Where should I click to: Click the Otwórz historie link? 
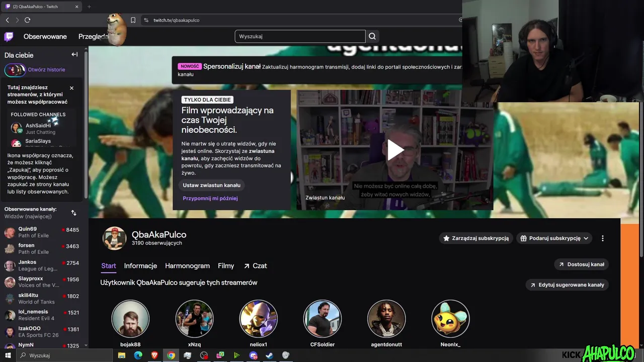[x=46, y=70]
